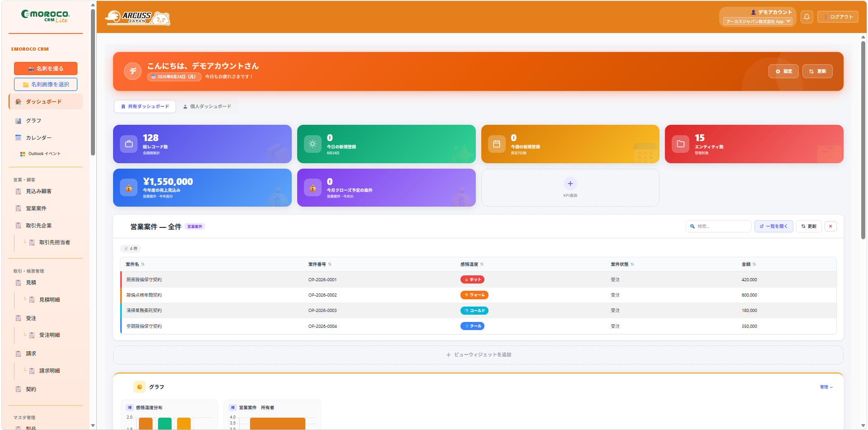Open 受注明細 sub-item in sidebar
The width and height of the screenshot is (868, 430).
(x=49, y=335)
